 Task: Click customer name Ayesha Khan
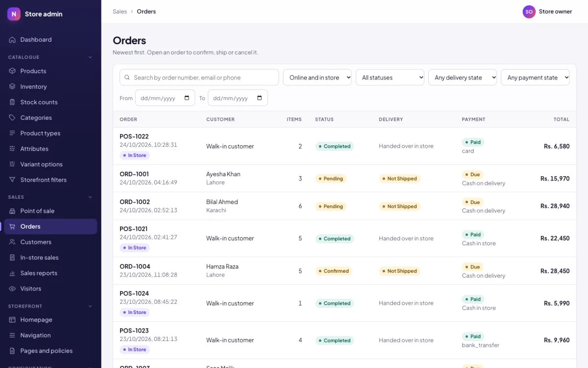[x=223, y=174]
